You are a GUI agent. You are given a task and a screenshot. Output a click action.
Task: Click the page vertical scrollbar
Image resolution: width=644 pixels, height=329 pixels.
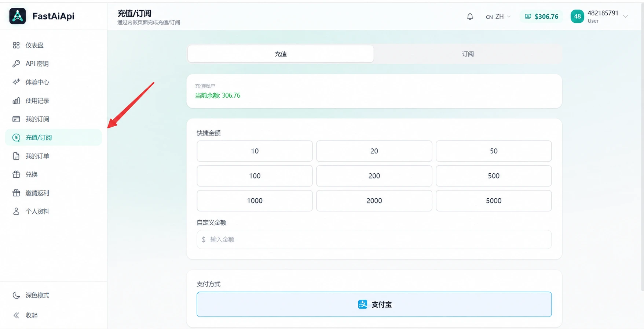pos(642,147)
